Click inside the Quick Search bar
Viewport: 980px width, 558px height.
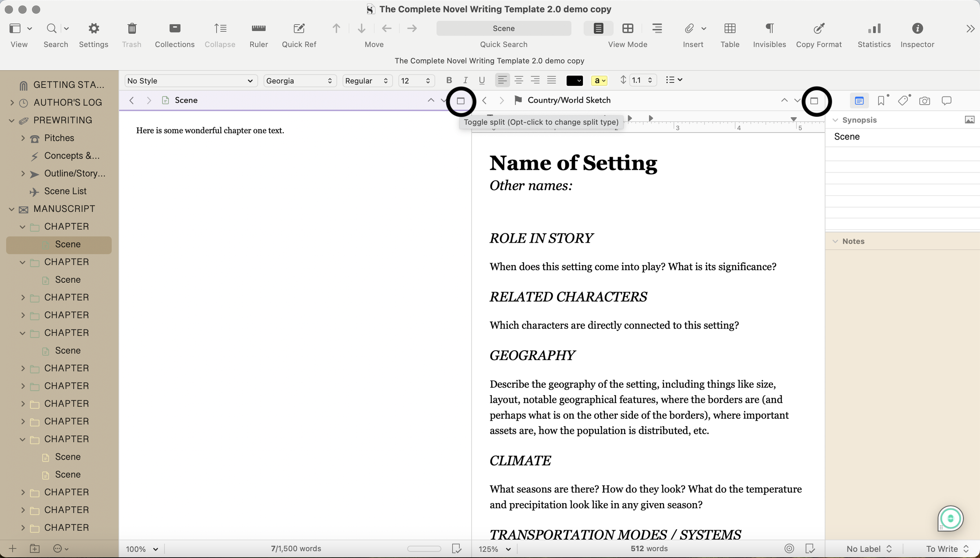click(504, 28)
